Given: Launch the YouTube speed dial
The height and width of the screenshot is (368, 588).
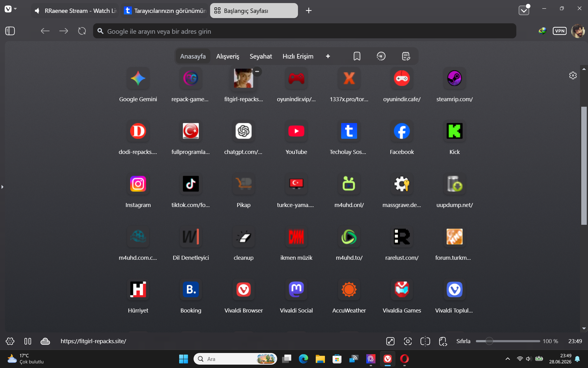Looking at the screenshot, I should pos(296,131).
